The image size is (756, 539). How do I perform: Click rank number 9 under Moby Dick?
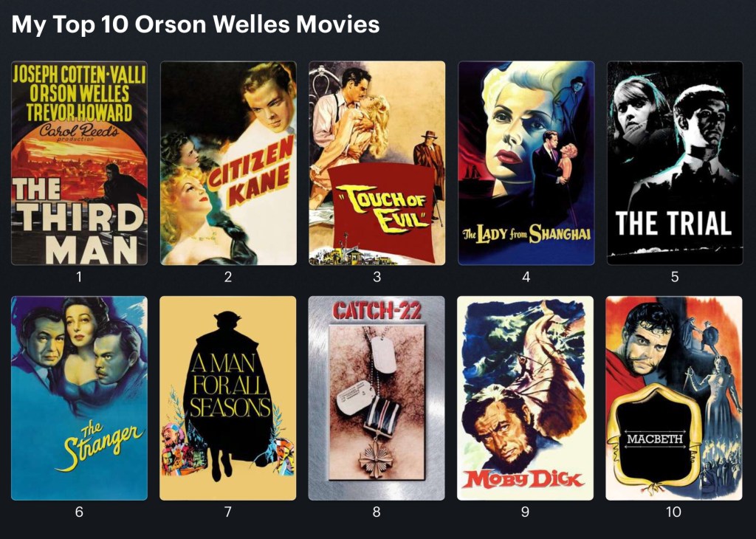click(525, 512)
